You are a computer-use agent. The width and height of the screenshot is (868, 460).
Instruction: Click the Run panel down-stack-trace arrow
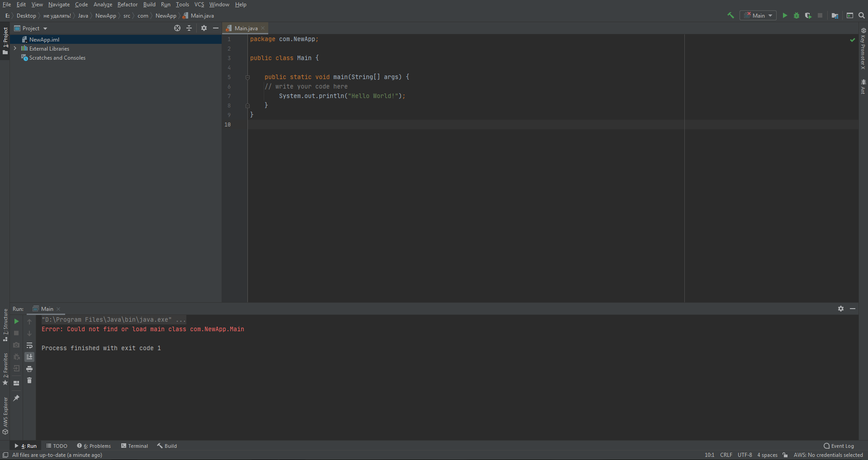29,333
